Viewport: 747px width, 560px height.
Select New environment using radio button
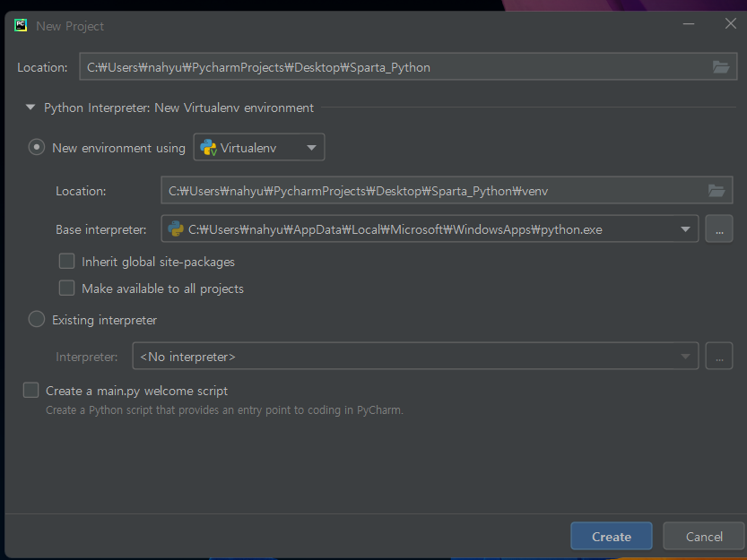point(37,147)
